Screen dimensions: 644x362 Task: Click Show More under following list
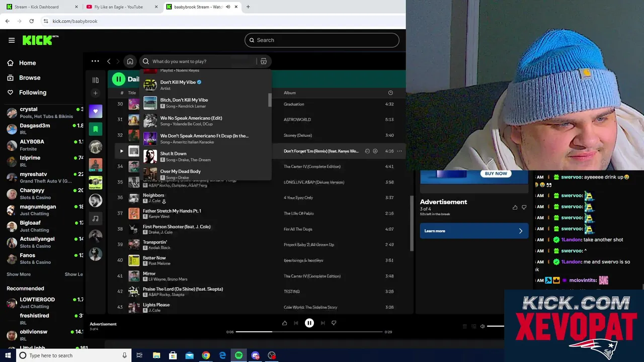tap(19, 275)
